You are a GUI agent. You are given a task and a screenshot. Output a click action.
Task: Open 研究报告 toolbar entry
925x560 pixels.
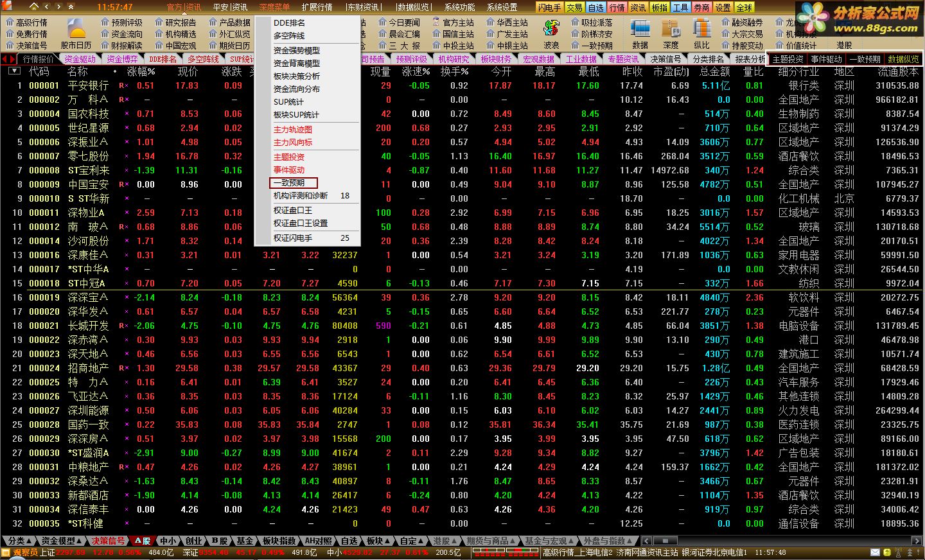[175, 22]
